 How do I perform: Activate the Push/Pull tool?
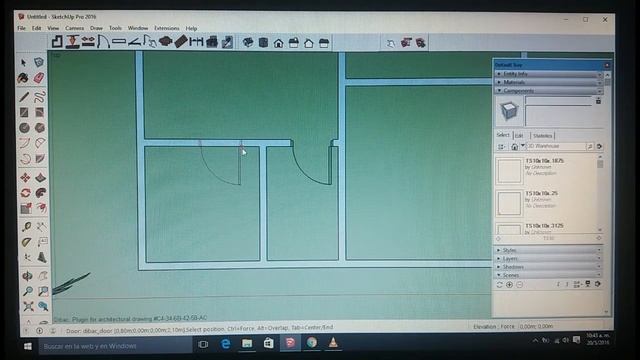pyautogui.click(x=40, y=178)
